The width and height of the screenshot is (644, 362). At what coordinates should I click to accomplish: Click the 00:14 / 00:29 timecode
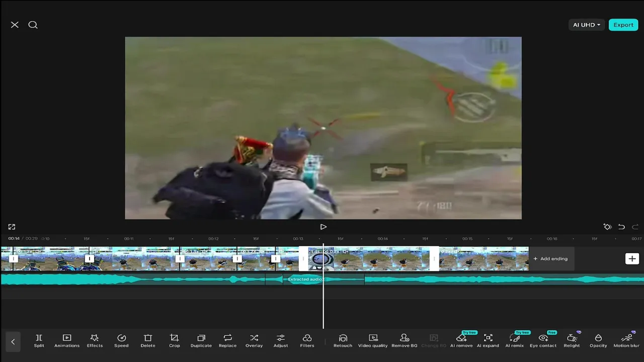[x=23, y=238]
